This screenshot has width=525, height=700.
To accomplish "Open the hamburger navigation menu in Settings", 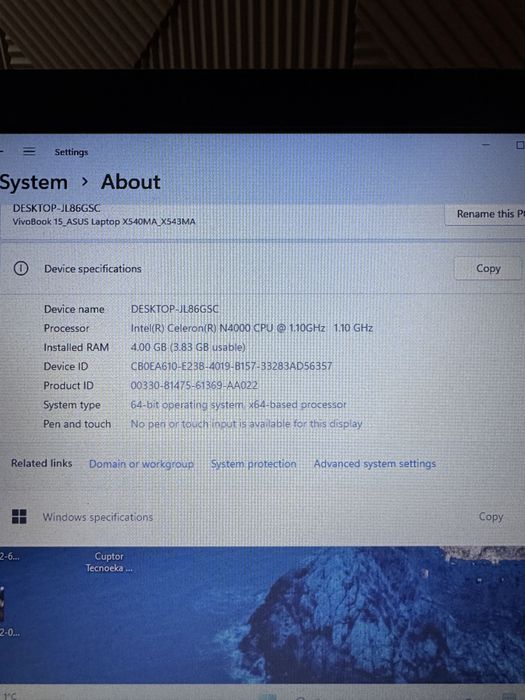I will [x=29, y=152].
